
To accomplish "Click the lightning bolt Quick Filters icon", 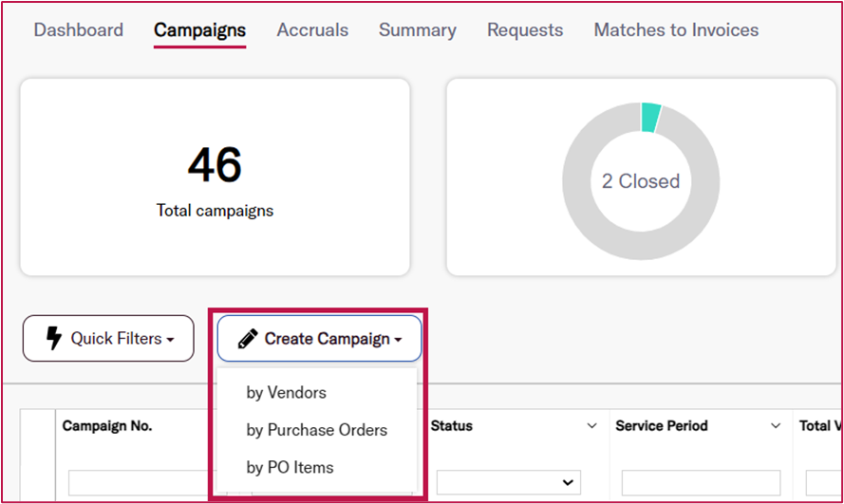I will 54,338.
